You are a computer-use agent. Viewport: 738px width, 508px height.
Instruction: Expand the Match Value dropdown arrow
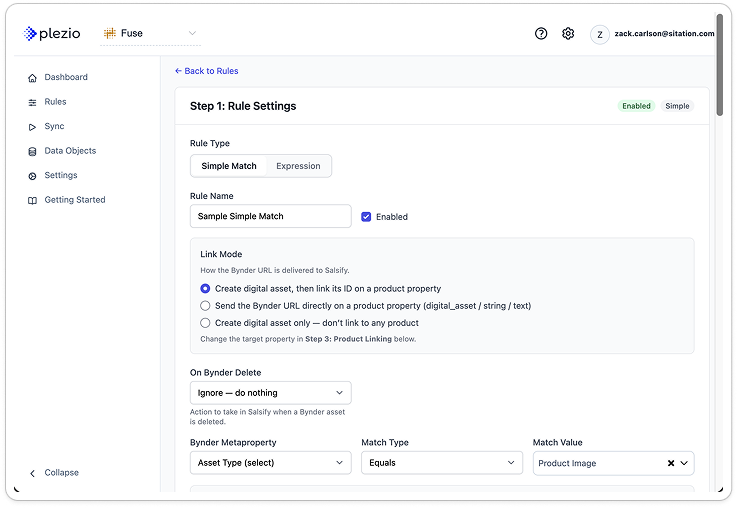[x=684, y=463]
